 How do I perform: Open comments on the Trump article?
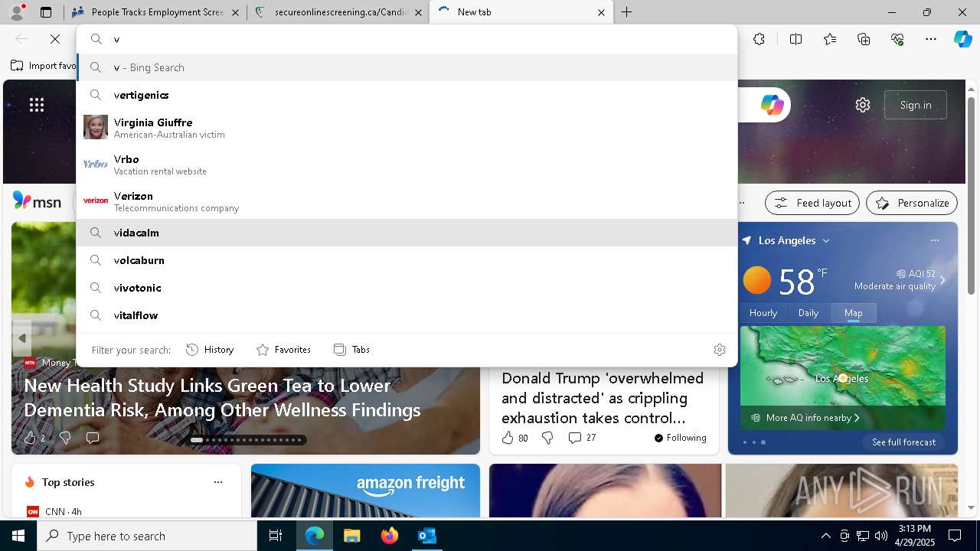tap(582, 438)
